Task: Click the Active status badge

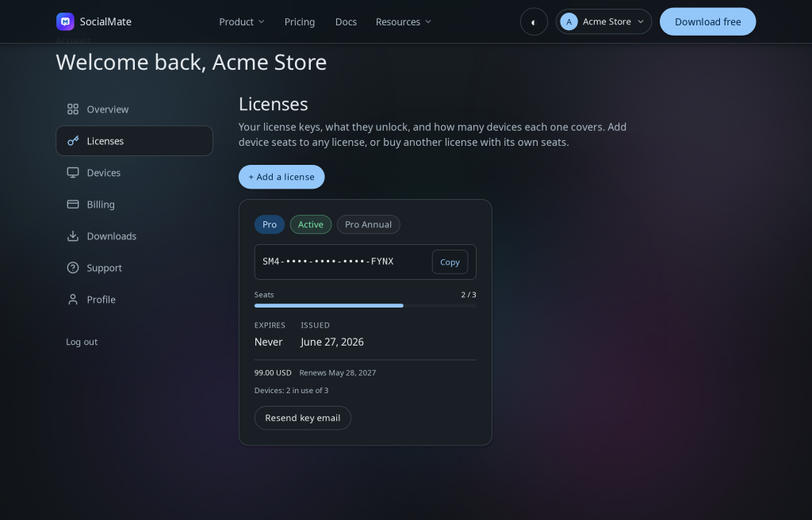Action: tap(311, 224)
